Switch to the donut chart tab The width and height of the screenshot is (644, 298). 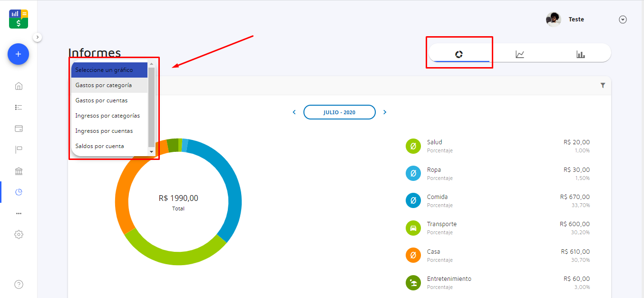pyautogui.click(x=459, y=54)
